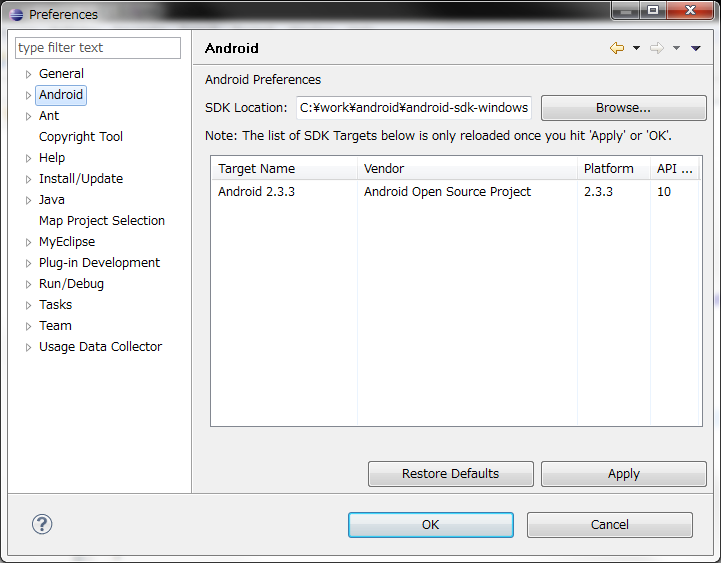The height and width of the screenshot is (563, 721).
Task: Click the API level 10 cell
Action: 664,191
